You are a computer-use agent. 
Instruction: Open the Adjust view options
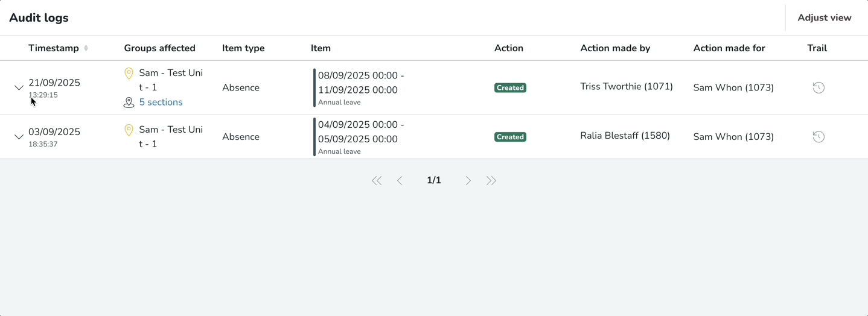[x=824, y=18]
